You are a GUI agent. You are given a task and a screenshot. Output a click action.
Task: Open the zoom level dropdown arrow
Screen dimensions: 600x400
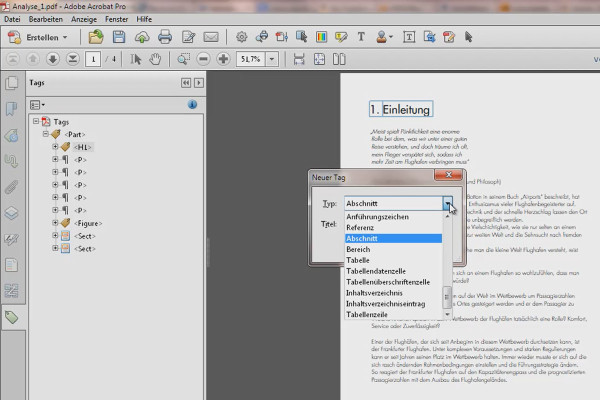tap(272, 59)
